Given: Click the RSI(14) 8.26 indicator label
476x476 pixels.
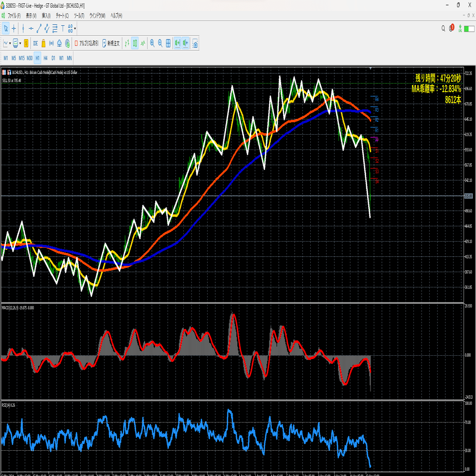Looking at the screenshot, I should pyautogui.click(x=8, y=405).
